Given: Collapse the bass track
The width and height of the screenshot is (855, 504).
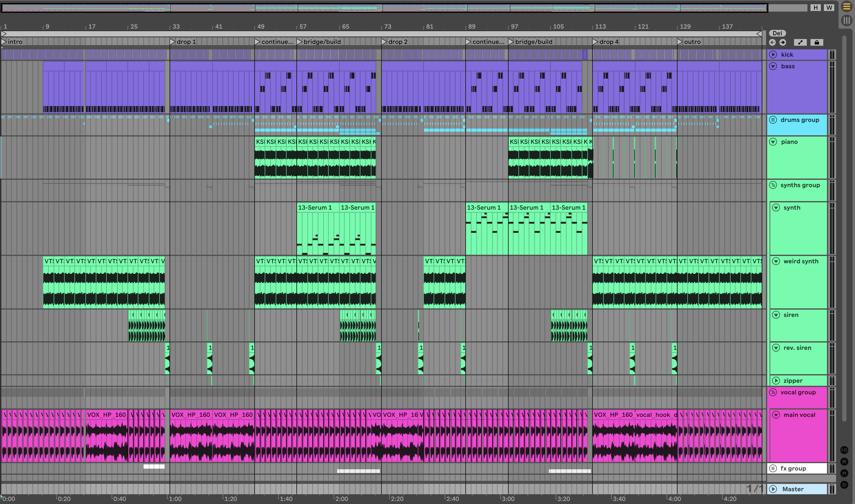Looking at the screenshot, I should (773, 66).
